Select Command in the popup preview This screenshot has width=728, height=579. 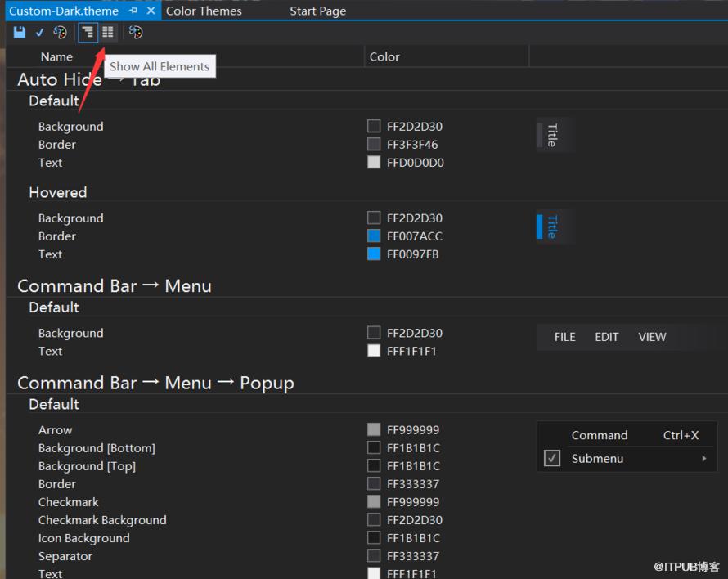coord(600,435)
